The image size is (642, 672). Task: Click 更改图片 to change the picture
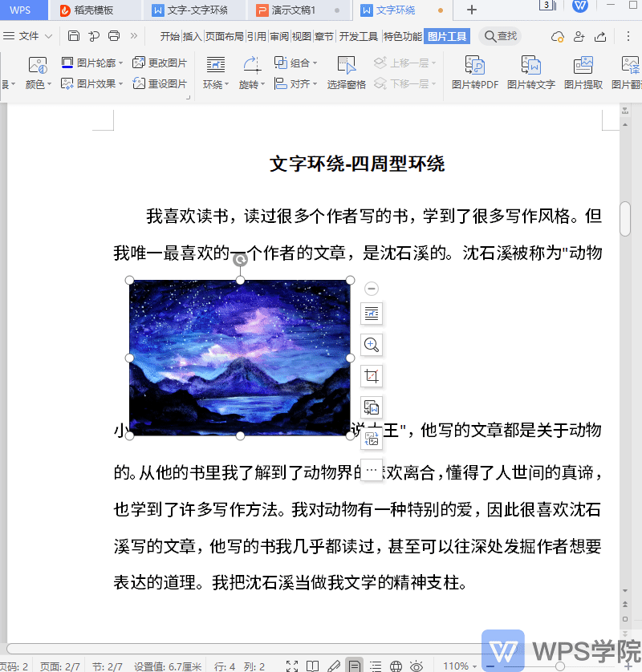[x=160, y=63]
